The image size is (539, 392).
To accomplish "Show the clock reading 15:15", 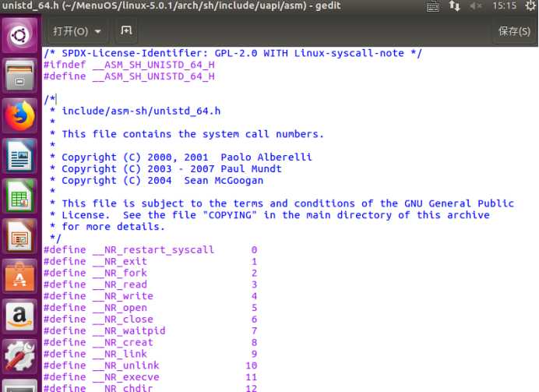I will point(504,6).
